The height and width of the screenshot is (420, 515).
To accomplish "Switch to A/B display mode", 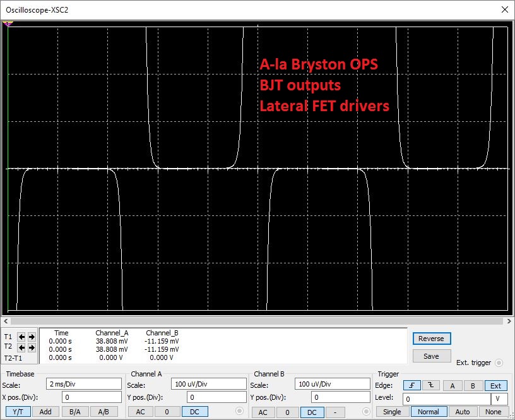I will tap(104, 412).
